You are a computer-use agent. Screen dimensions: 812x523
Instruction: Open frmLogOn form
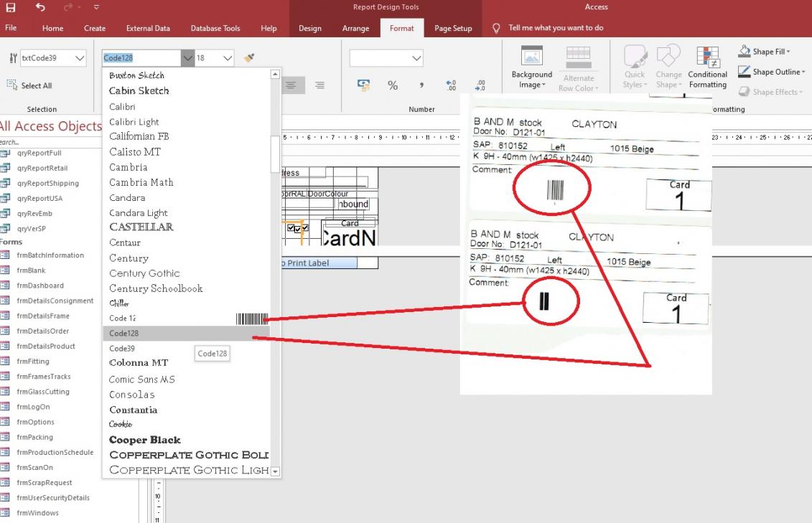point(33,407)
